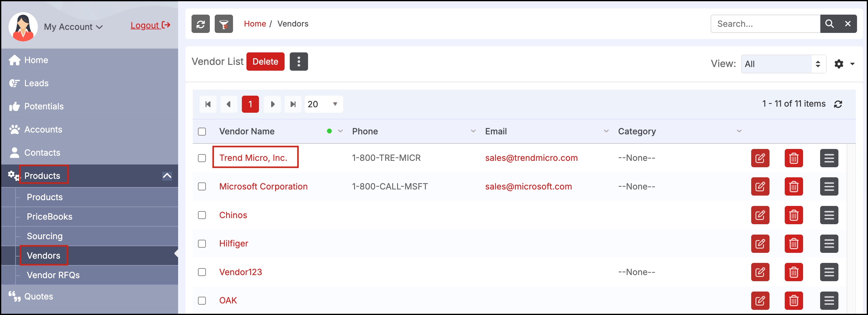The width and height of the screenshot is (868, 315).
Task: Delete the Microsoft Corporation row
Action: pyautogui.click(x=794, y=186)
